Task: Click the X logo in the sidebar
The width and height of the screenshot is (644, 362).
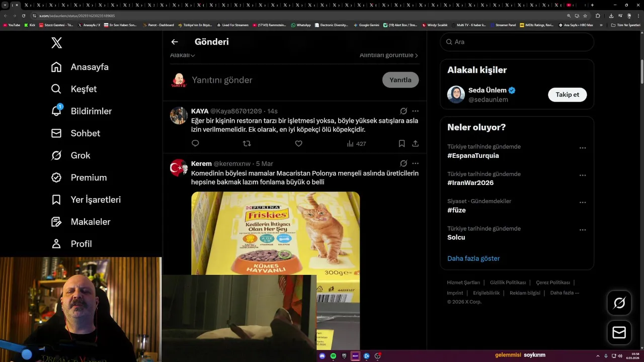Action: coord(57,43)
